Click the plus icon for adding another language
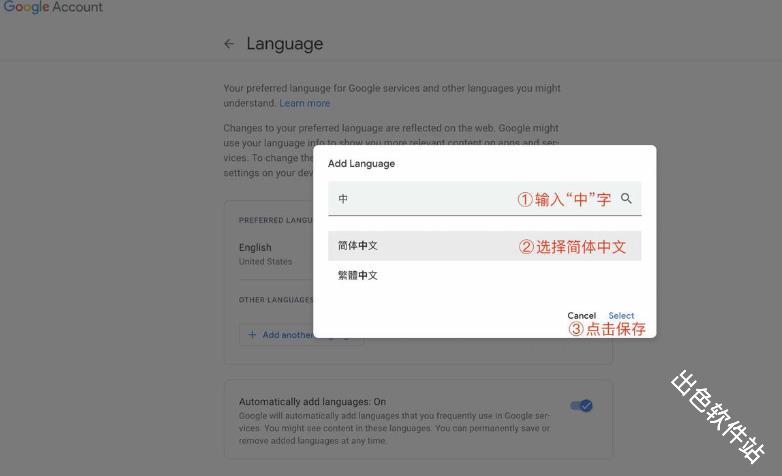 click(x=252, y=335)
